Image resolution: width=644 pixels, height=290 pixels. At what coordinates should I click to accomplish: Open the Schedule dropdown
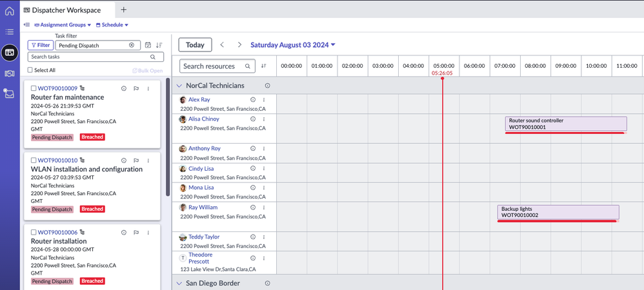112,24
